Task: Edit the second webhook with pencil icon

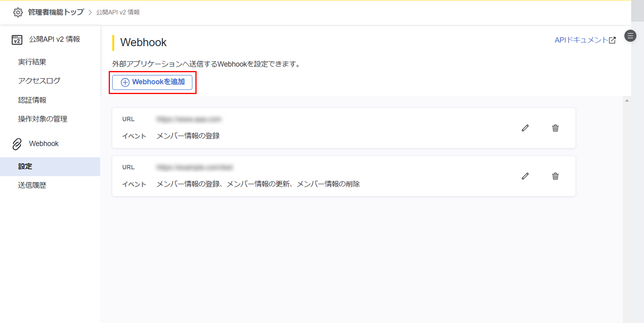Action: pyautogui.click(x=525, y=176)
